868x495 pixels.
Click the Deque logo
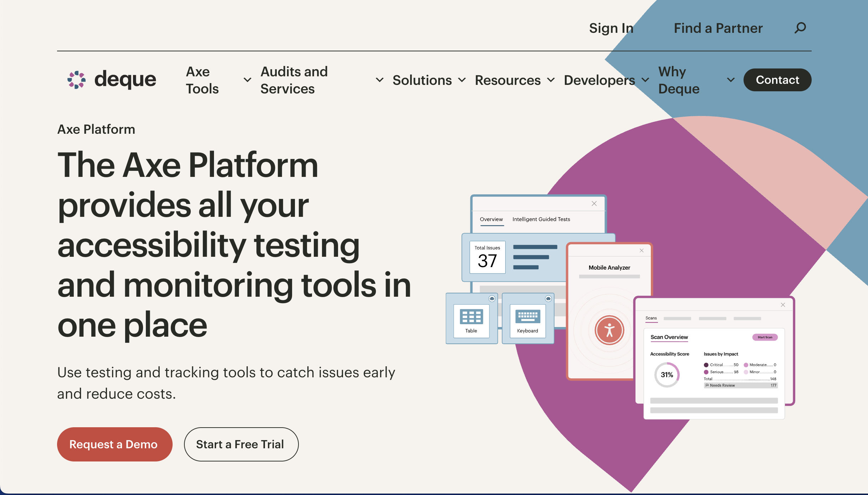coord(112,80)
